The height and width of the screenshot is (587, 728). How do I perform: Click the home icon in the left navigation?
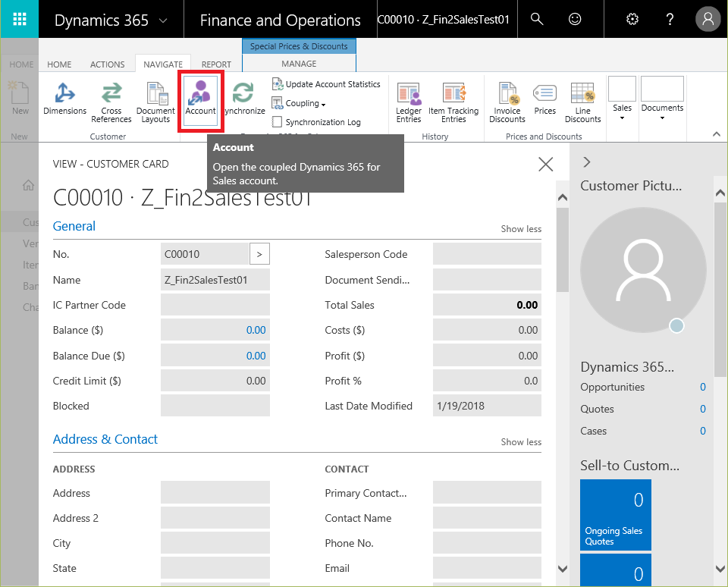pos(28,185)
